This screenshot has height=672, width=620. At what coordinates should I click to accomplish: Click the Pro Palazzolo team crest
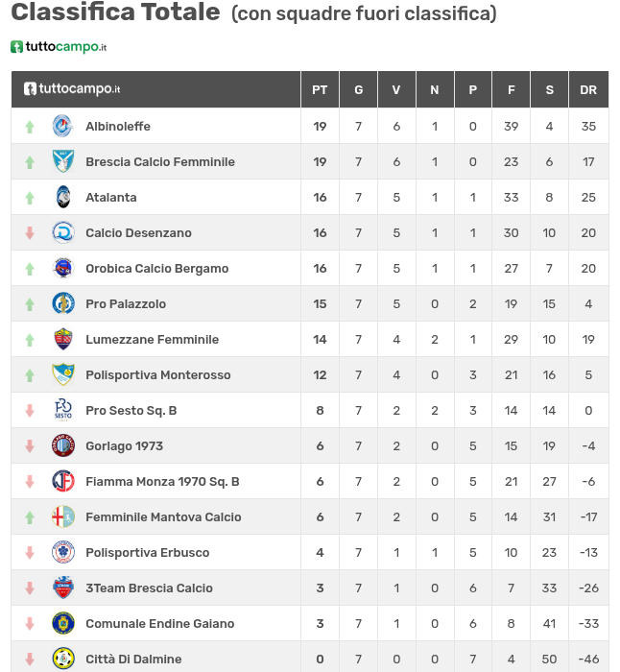coord(62,303)
